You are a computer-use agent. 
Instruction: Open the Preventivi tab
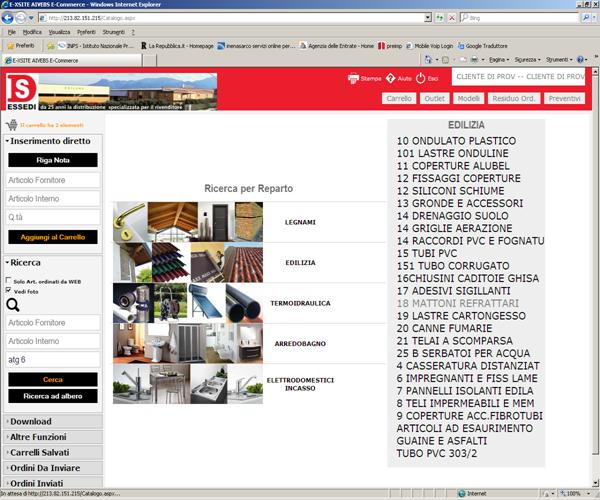pos(564,99)
